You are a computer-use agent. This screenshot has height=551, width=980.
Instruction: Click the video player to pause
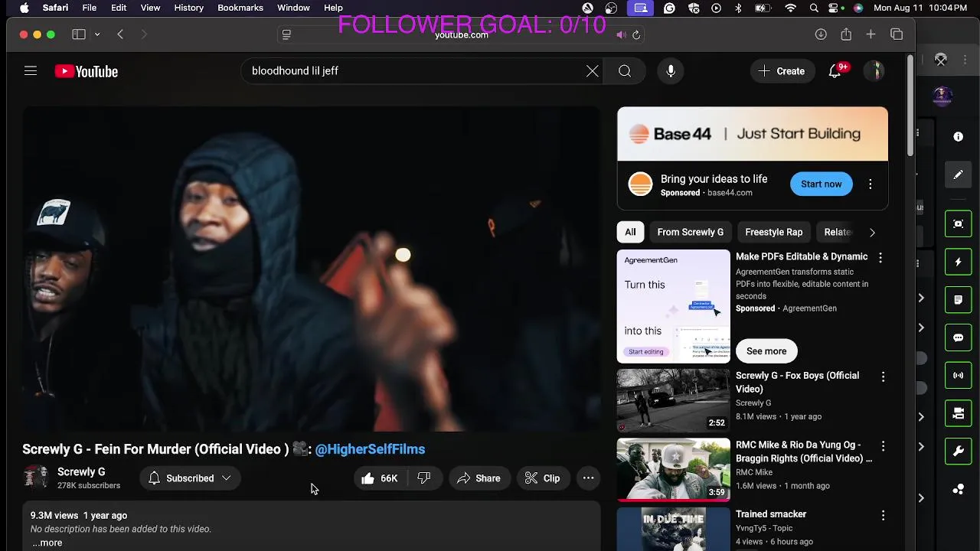[312, 269]
